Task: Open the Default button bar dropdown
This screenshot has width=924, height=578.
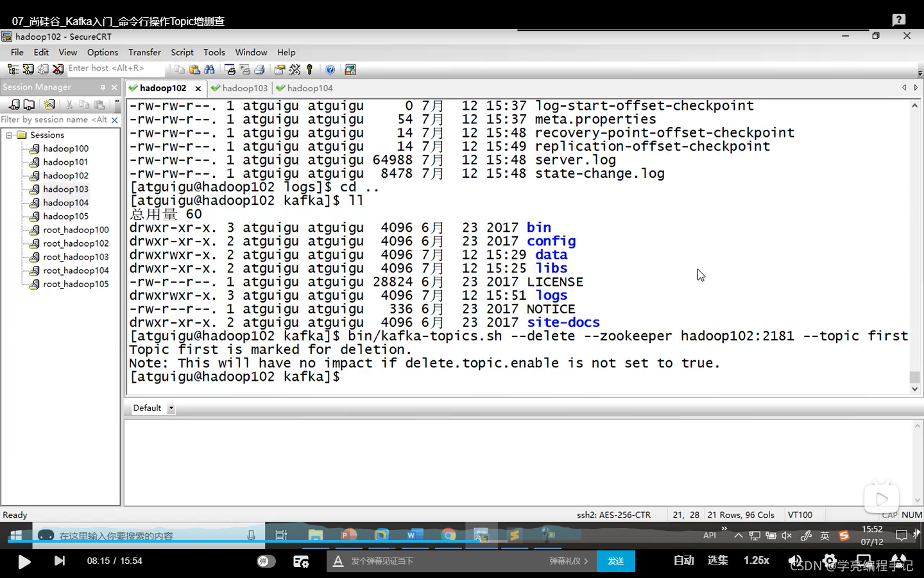Action: (x=171, y=408)
